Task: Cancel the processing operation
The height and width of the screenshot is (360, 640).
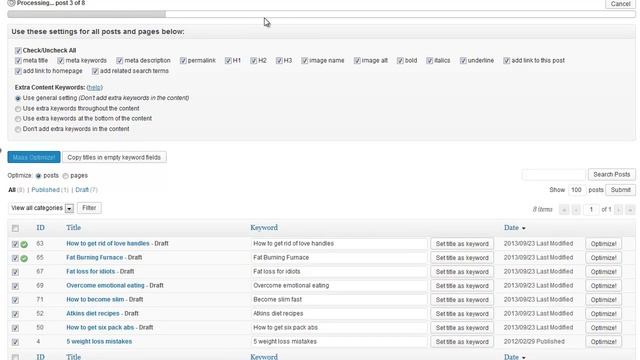Action: (620, 4)
